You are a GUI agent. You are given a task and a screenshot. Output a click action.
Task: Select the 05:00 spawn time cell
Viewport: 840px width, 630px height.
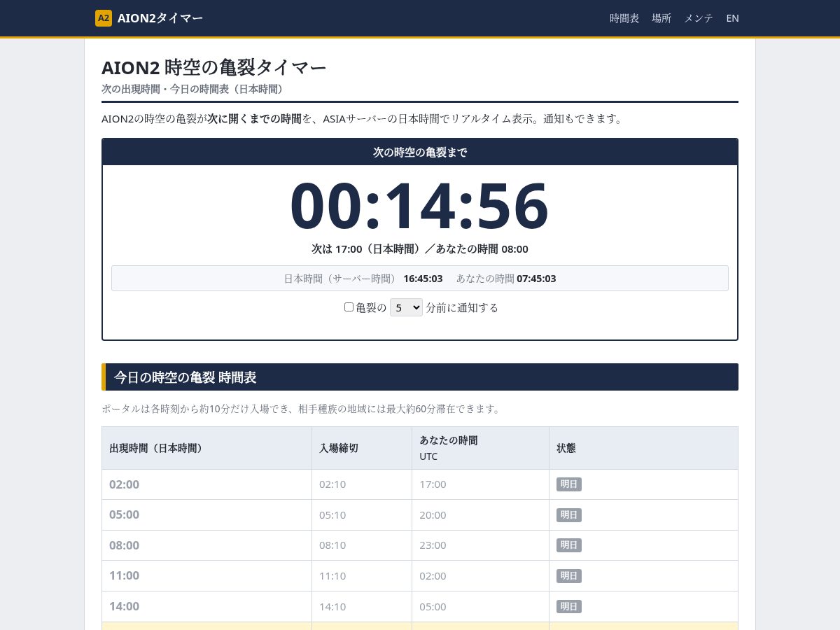(206, 514)
